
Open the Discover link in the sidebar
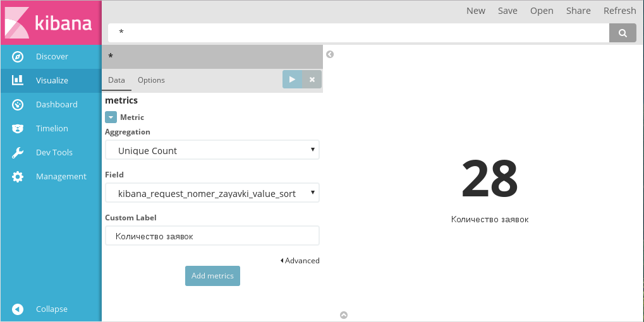click(x=52, y=57)
